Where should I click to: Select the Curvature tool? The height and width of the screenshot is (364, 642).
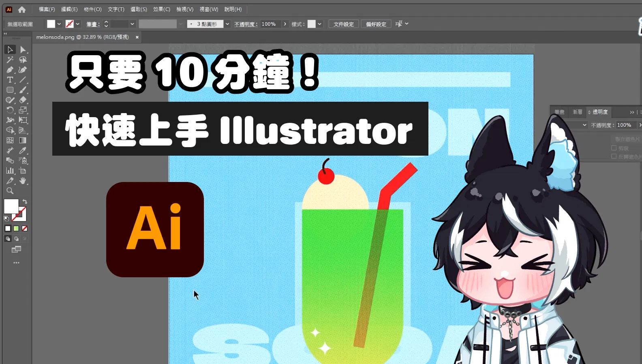23,70
